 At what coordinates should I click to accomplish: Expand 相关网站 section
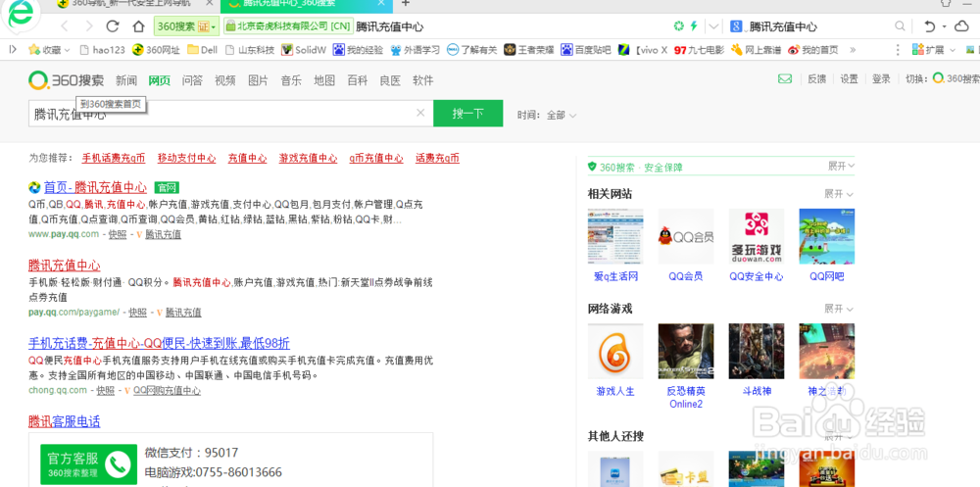point(838,194)
